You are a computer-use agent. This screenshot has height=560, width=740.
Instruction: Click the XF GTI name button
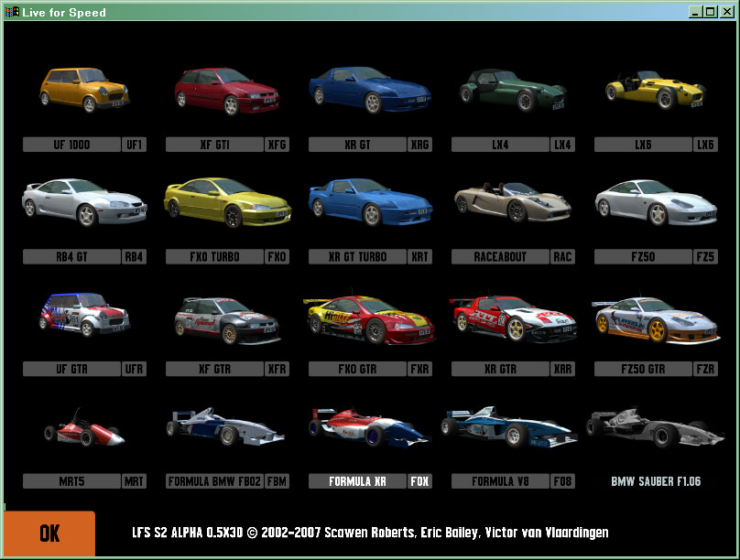214,145
